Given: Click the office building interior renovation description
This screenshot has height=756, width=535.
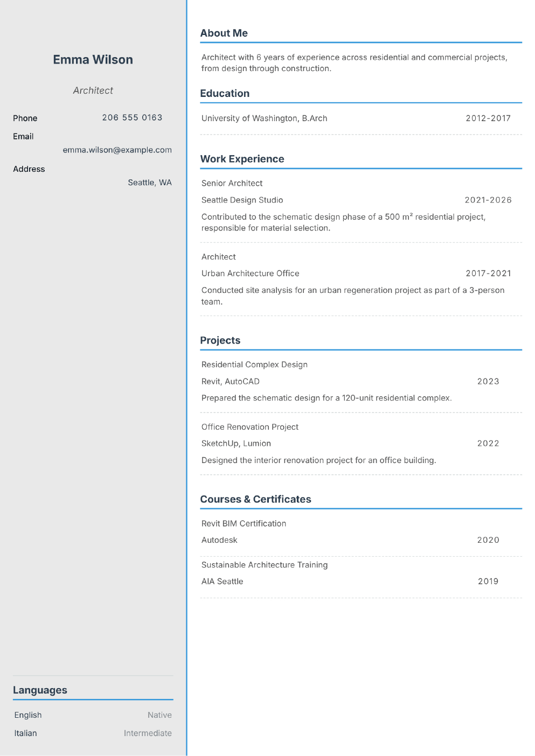Looking at the screenshot, I should [x=319, y=460].
